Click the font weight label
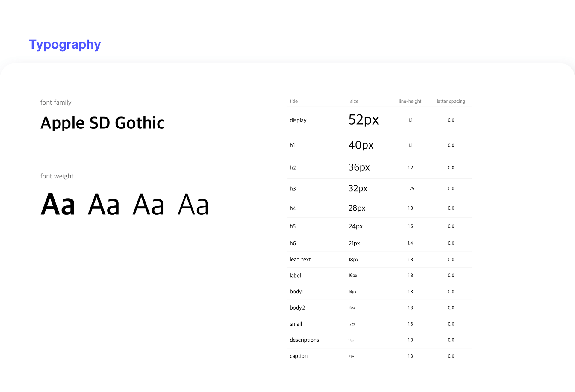 [57, 176]
